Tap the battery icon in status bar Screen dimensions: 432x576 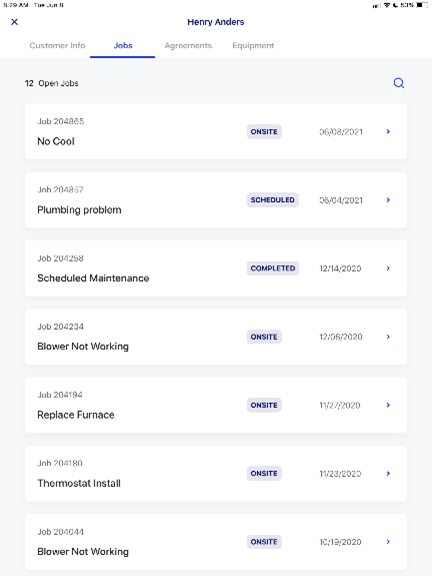click(422, 5)
